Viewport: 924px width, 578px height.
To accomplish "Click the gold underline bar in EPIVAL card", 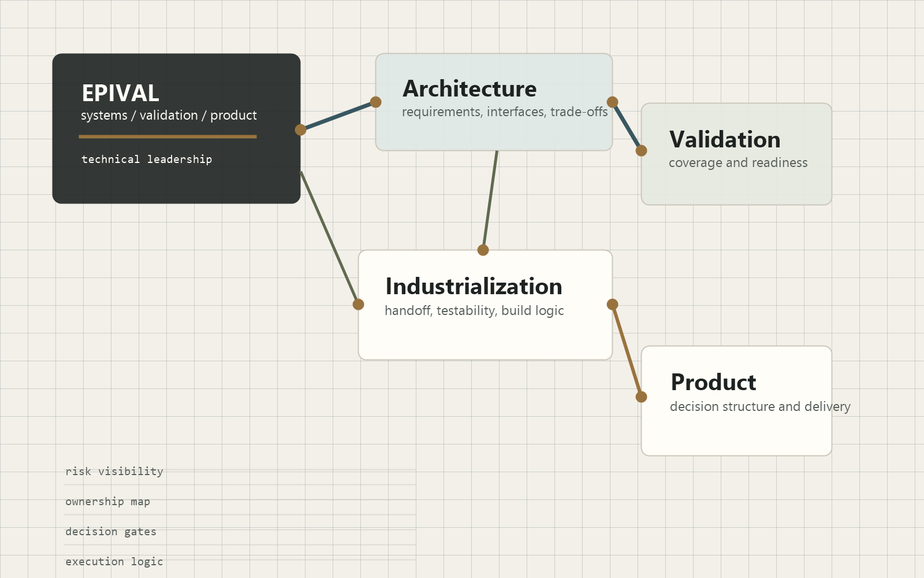I will (x=167, y=137).
